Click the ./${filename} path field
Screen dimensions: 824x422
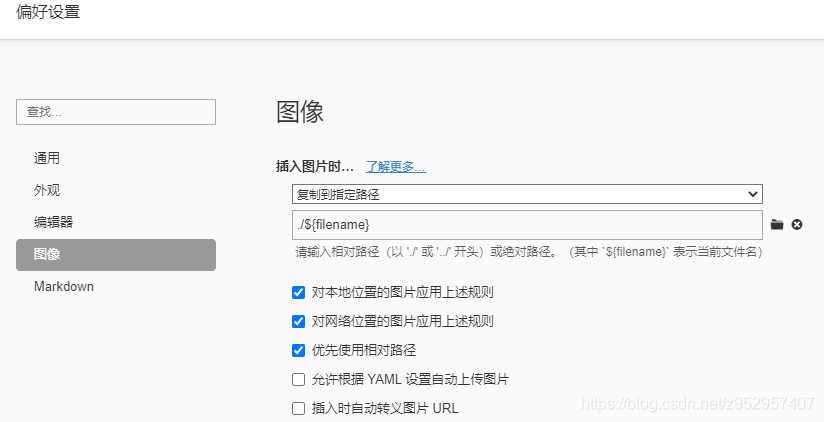coord(527,225)
